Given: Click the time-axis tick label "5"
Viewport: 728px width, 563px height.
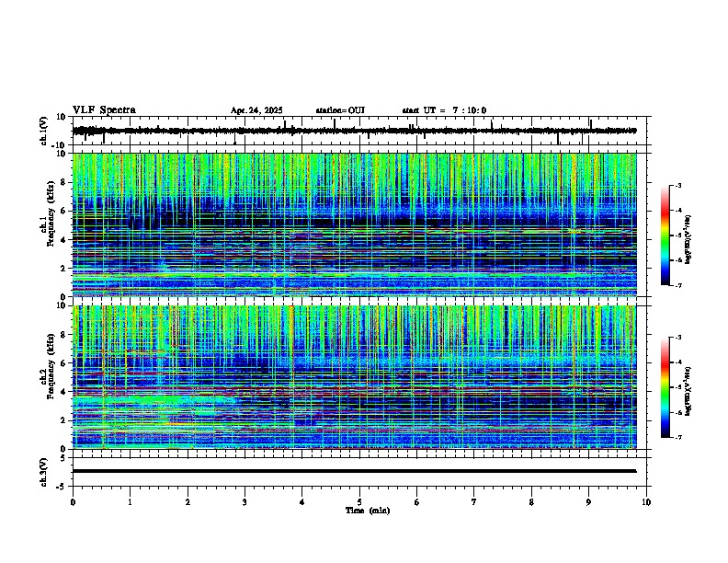Looking at the screenshot, I should click(359, 502).
